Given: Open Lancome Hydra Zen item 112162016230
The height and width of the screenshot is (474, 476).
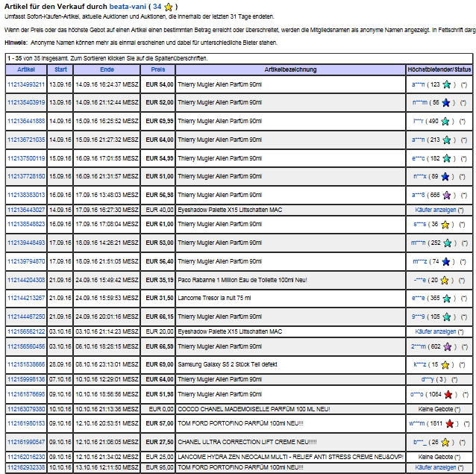Looking at the screenshot, I should tap(26, 457).
